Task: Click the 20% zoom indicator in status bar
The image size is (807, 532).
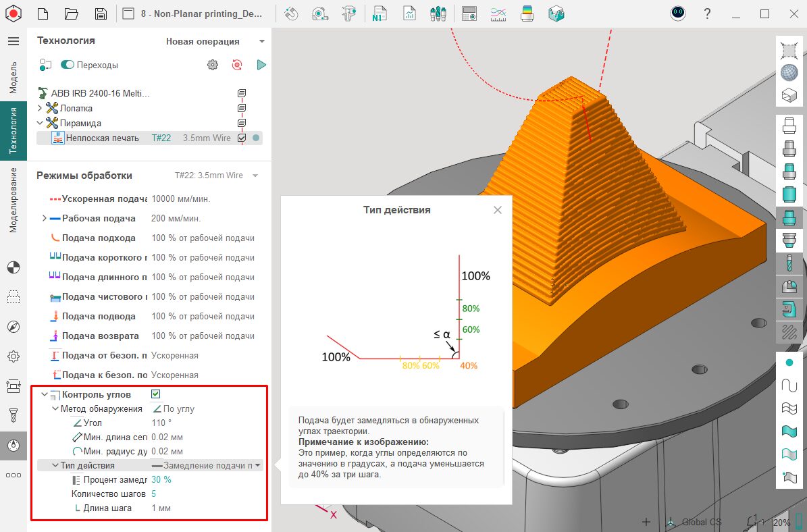Action: click(x=781, y=522)
